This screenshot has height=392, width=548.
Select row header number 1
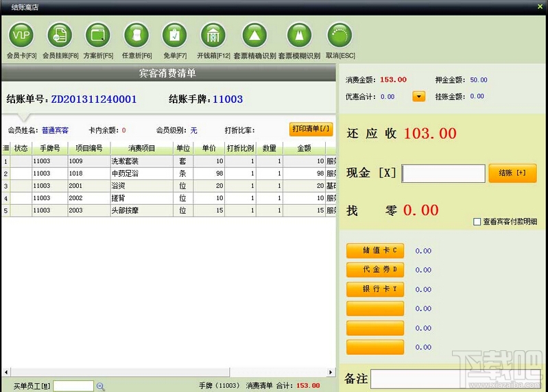click(x=6, y=161)
